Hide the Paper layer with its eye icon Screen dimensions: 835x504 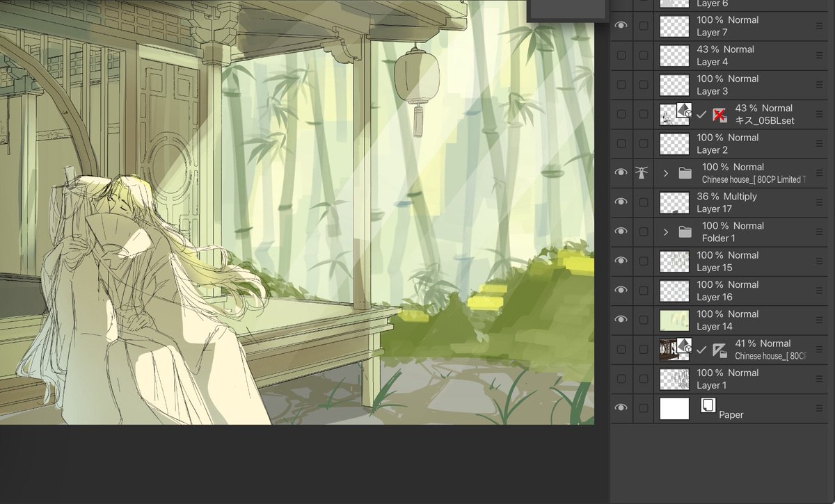pyautogui.click(x=621, y=408)
